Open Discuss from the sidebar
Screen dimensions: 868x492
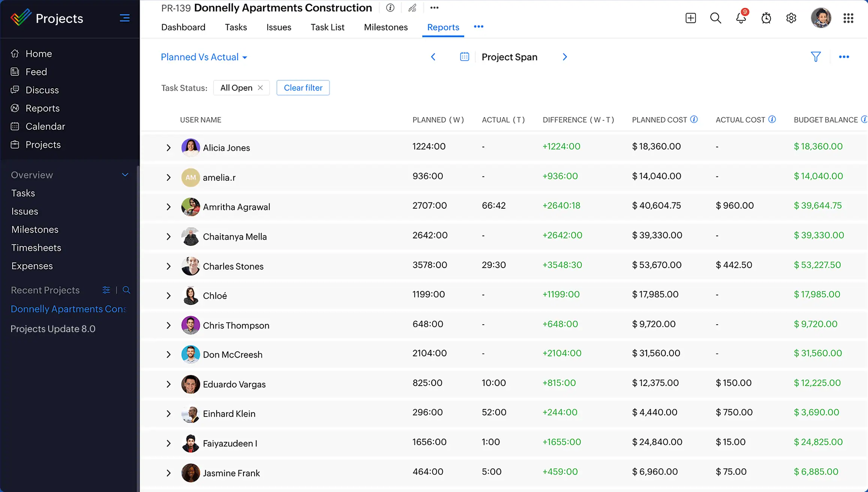click(x=42, y=90)
